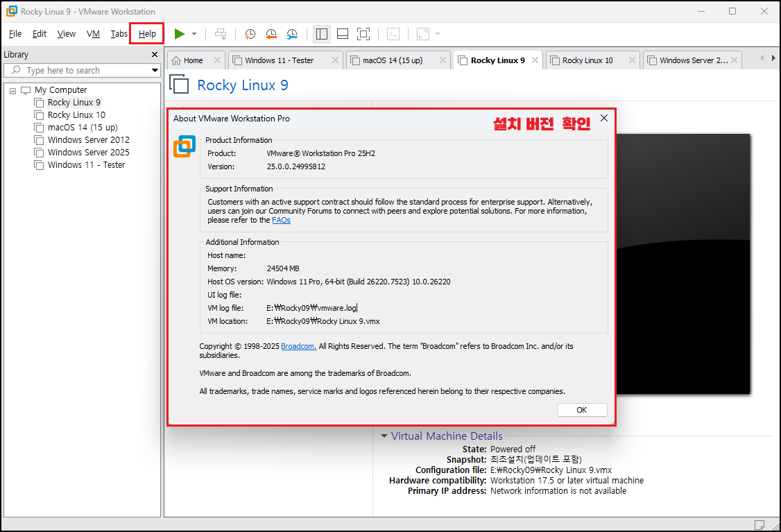The height and width of the screenshot is (532, 781).
Task: Click Send Ctrl+Alt+Del toolbar icon
Action: (x=220, y=34)
